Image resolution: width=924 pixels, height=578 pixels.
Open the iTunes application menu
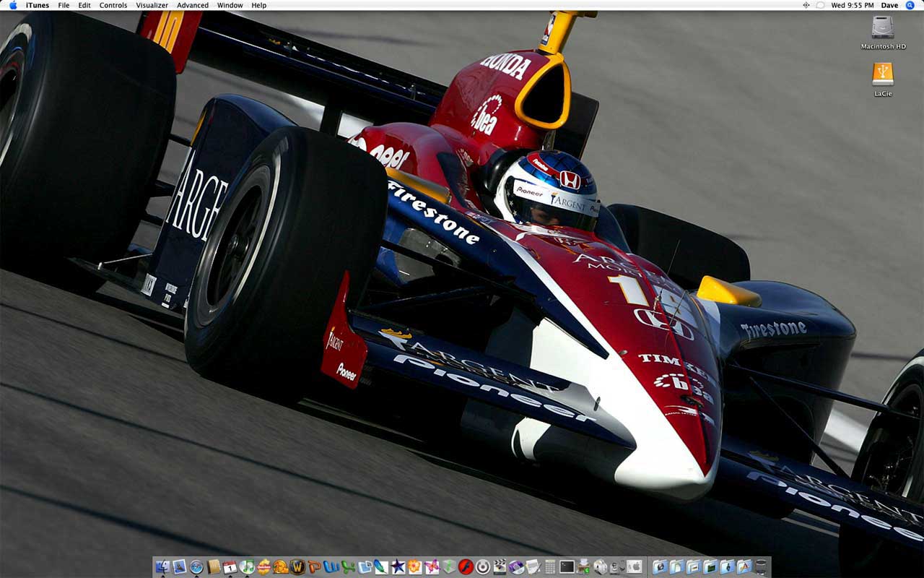(x=38, y=5)
